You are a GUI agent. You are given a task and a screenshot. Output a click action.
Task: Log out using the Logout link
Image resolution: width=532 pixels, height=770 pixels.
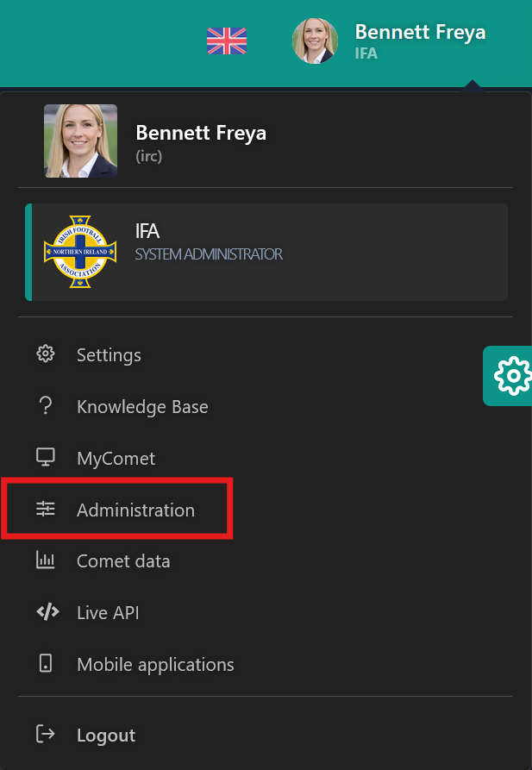pyautogui.click(x=105, y=736)
